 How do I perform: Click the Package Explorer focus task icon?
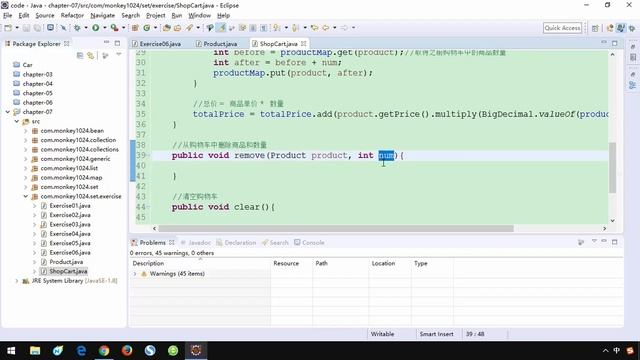click(x=105, y=55)
